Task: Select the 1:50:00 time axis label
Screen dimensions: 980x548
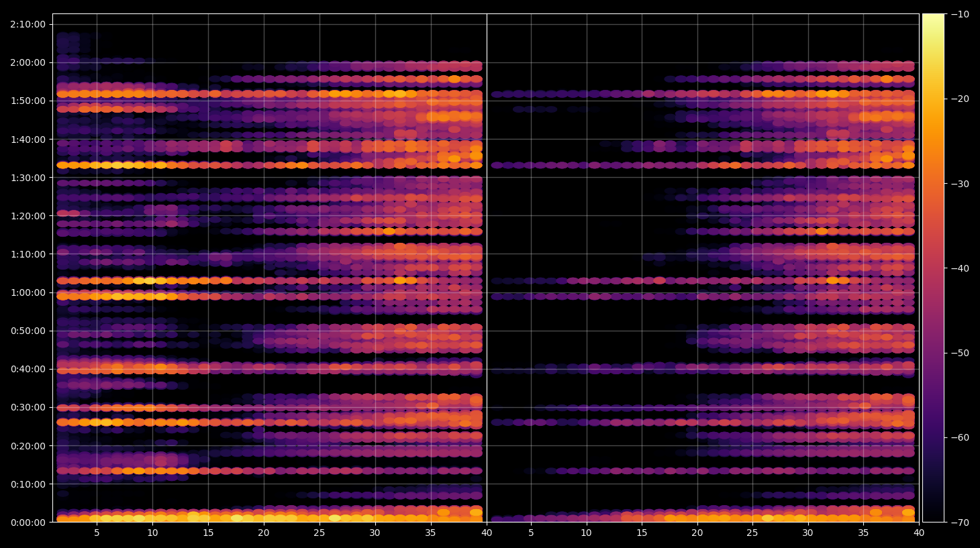Action: pos(28,101)
